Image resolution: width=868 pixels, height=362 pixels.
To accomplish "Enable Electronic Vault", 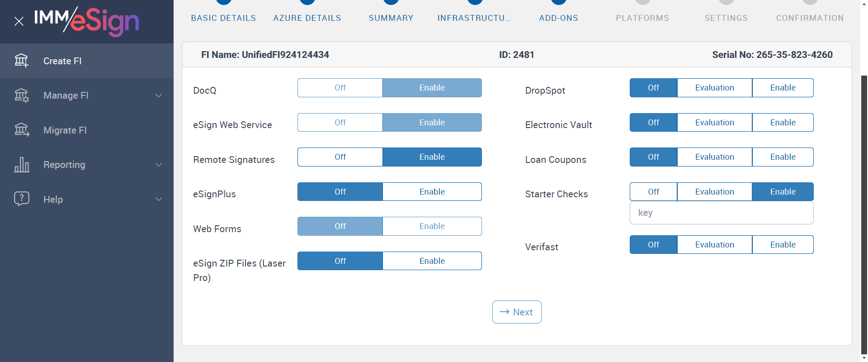I will 783,123.
